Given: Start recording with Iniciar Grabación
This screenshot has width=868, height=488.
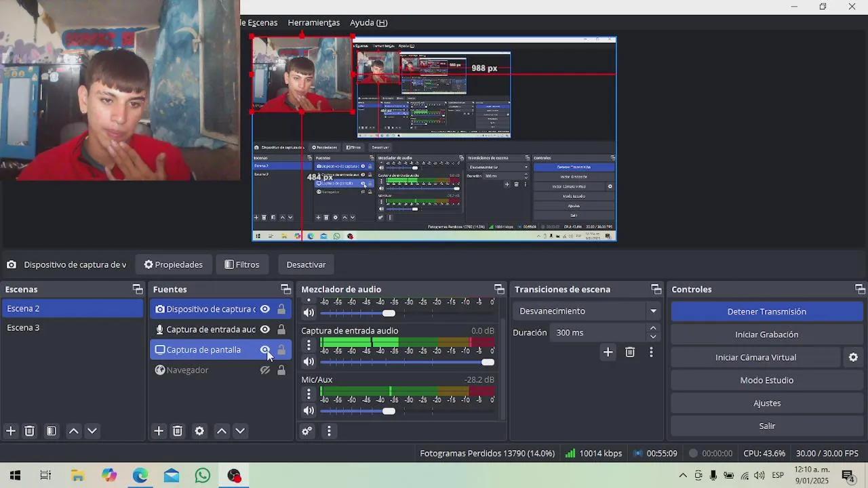Looking at the screenshot, I should [x=766, y=334].
